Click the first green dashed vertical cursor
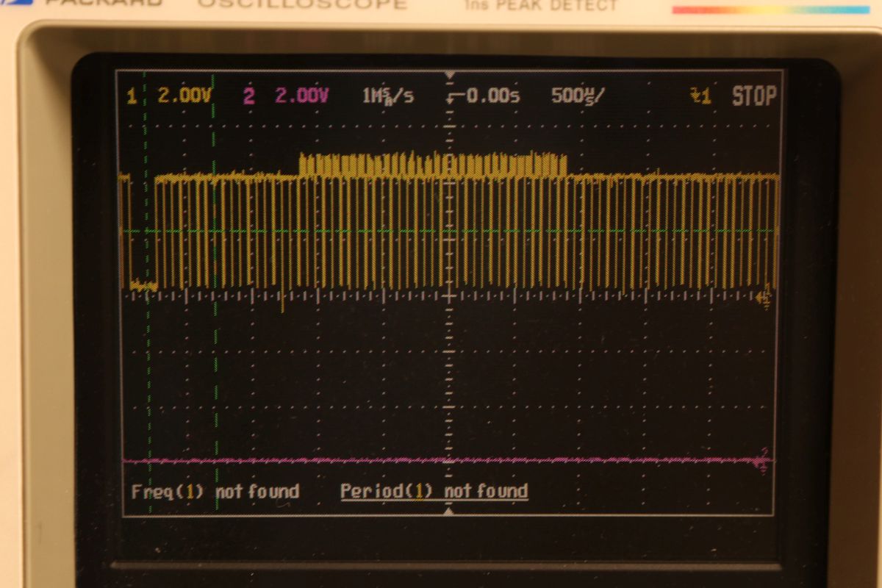The image size is (882, 588). point(147,367)
